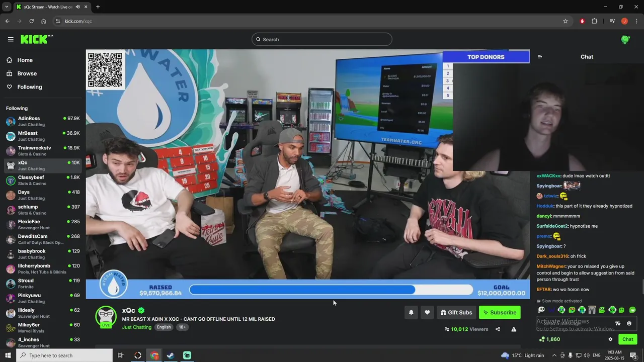This screenshot has width=644, height=362.
Task: Open Trainwreckstv channel in Following list
Action: pos(43,151)
